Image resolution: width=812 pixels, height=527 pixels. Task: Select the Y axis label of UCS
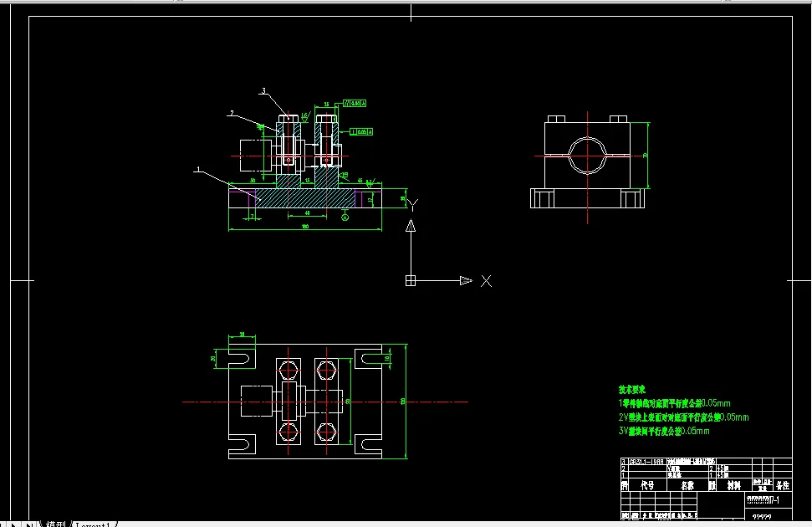[x=413, y=205]
